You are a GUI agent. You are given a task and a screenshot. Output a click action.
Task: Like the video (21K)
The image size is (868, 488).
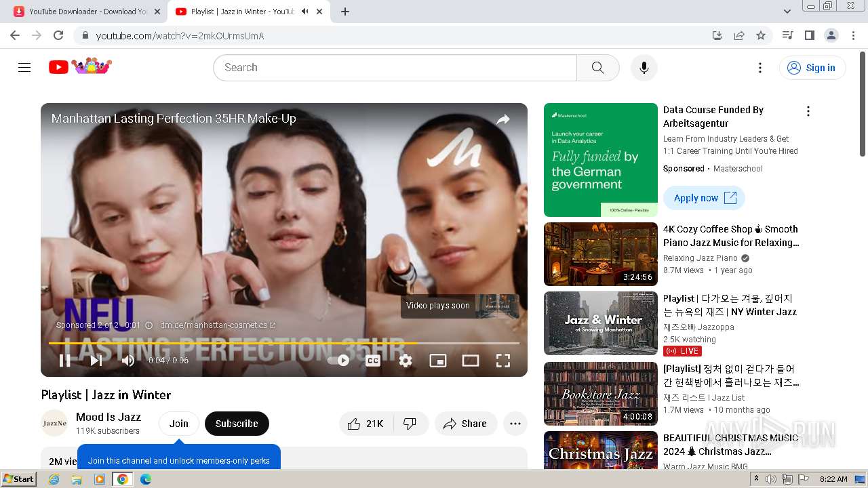(366, 424)
